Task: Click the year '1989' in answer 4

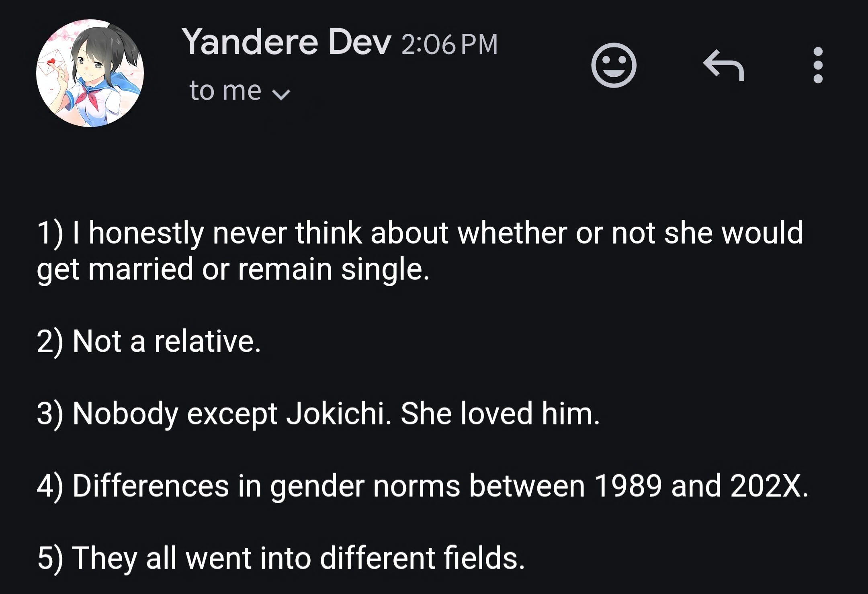Action: [x=627, y=486]
